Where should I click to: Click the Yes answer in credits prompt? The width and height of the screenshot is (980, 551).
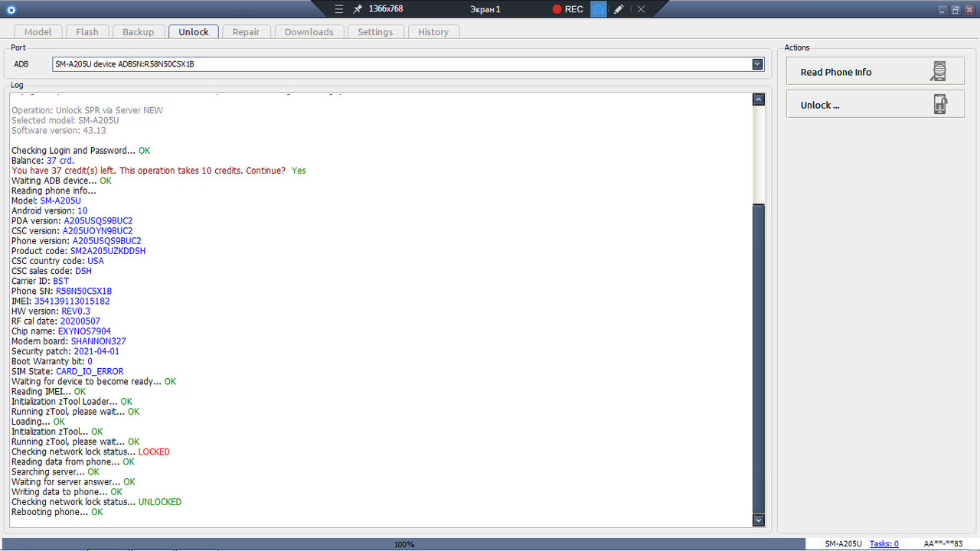(299, 171)
